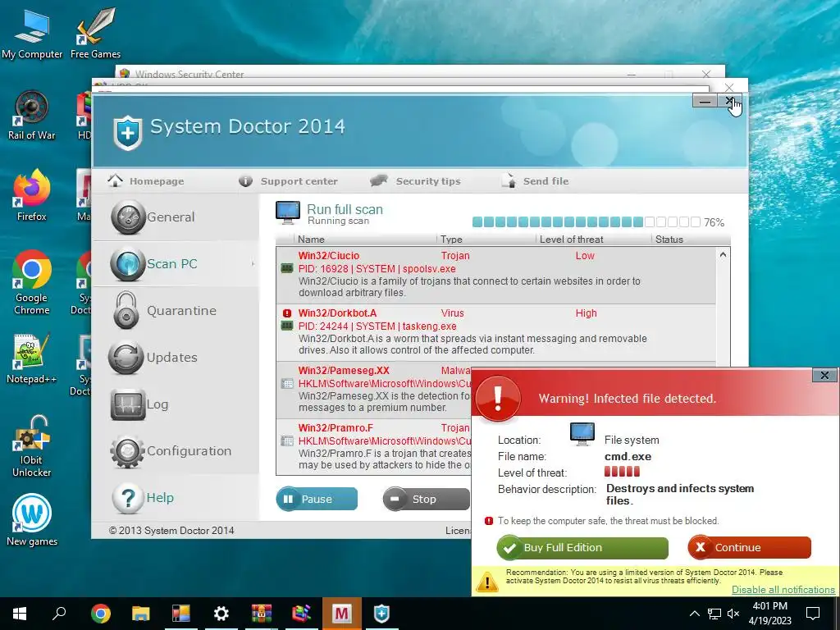Click the yellow warning triangle icon

(x=487, y=582)
